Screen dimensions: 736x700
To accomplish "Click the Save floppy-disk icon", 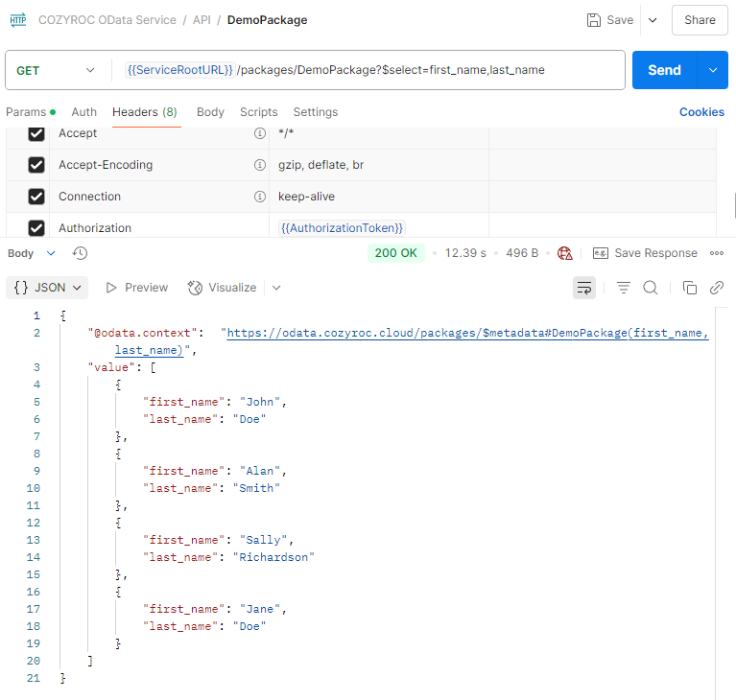I will 594,20.
